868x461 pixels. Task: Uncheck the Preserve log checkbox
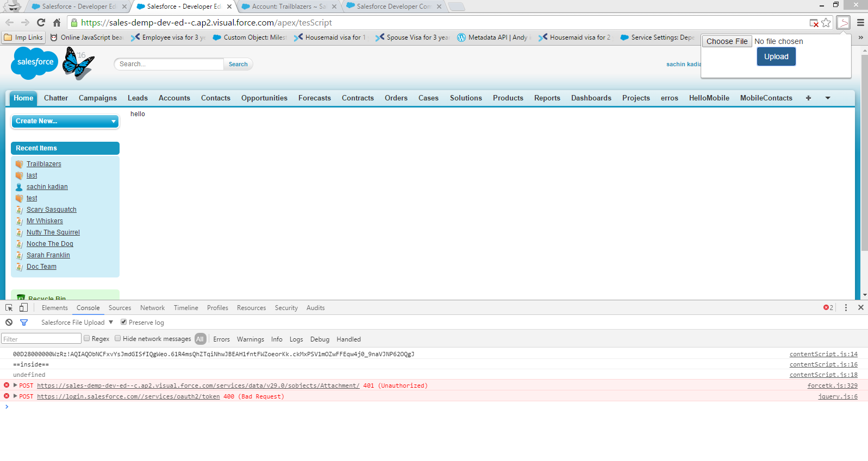point(123,322)
